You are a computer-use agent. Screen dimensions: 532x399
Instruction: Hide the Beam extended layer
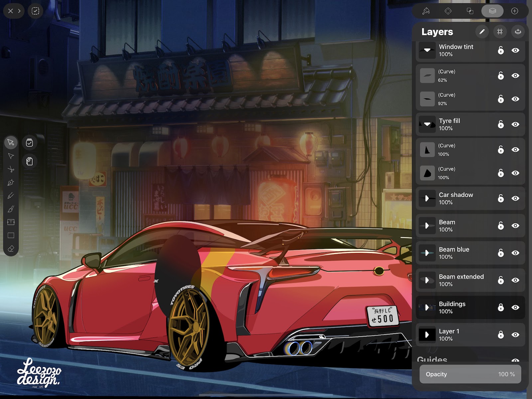(515, 280)
